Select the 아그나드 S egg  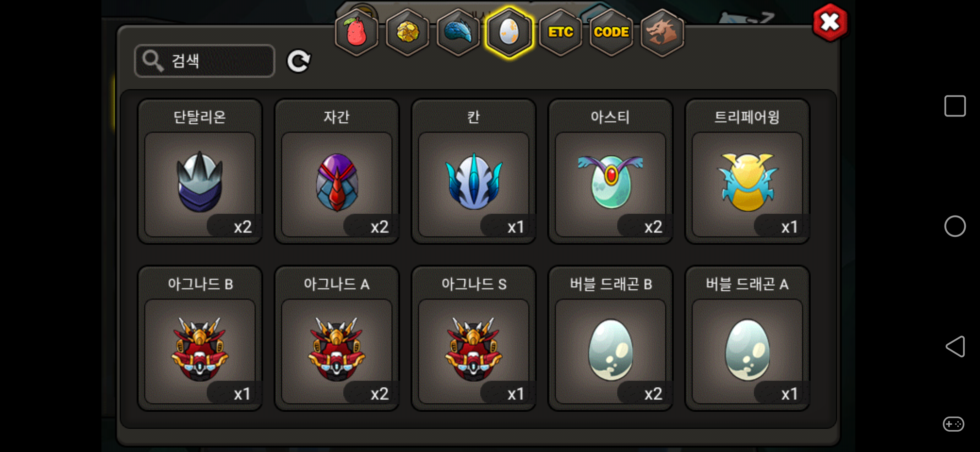coord(474,338)
